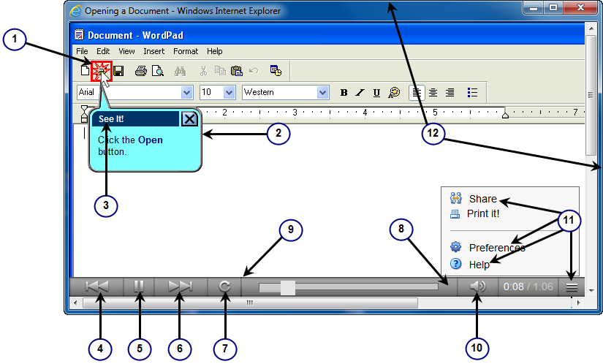Click the horizontal scrollbar thumb
The image size is (603, 364).
pyautogui.click(x=251, y=303)
